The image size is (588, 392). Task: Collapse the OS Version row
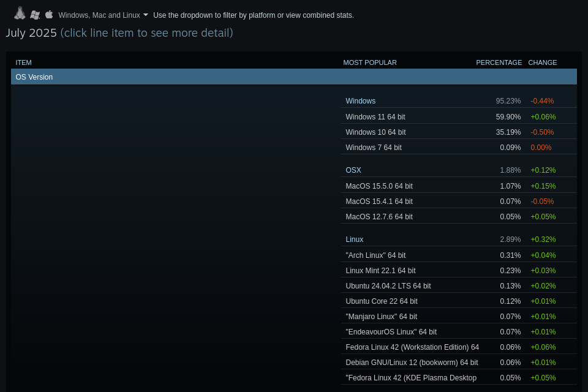tap(293, 77)
